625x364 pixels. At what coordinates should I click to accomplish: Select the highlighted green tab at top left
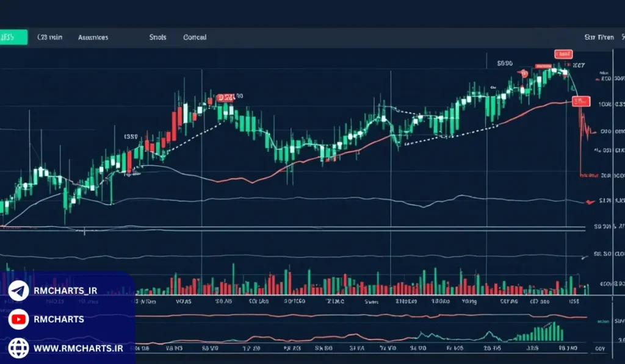tap(13, 37)
